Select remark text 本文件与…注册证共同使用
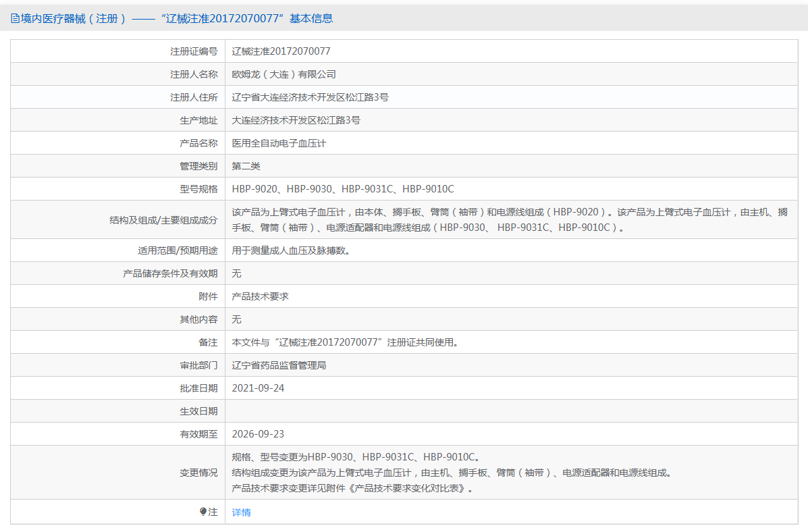The image size is (808, 532). [345, 342]
